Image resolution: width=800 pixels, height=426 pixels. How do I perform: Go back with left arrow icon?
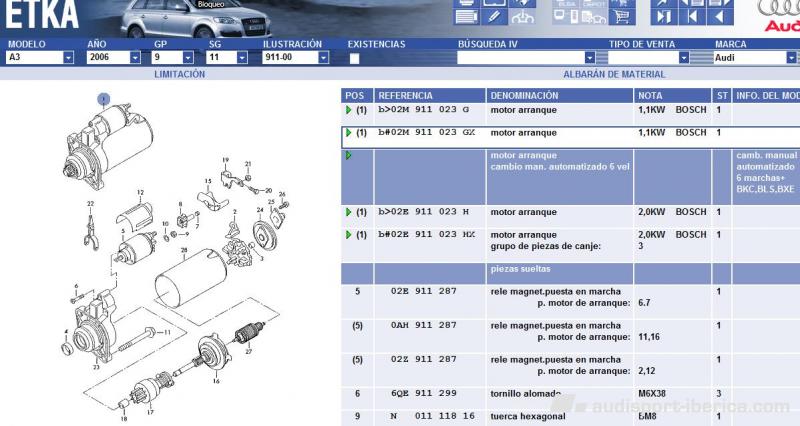tap(720, 16)
